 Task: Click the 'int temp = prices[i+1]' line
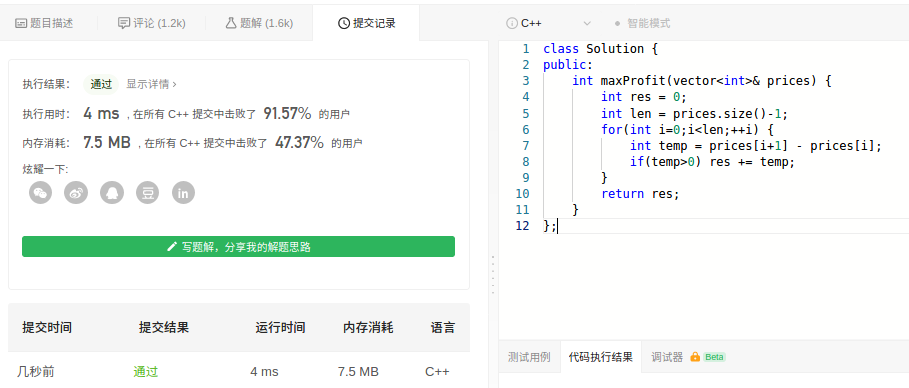point(755,146)
